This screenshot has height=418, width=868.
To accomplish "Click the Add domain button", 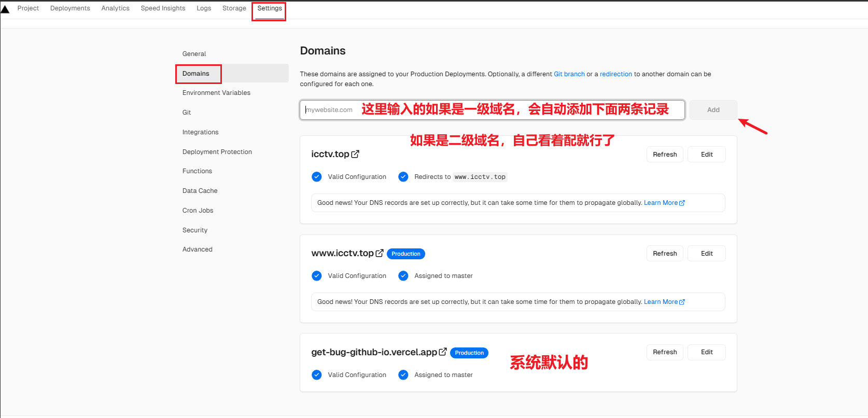I will pyautogui.click(x=713, y=110).
